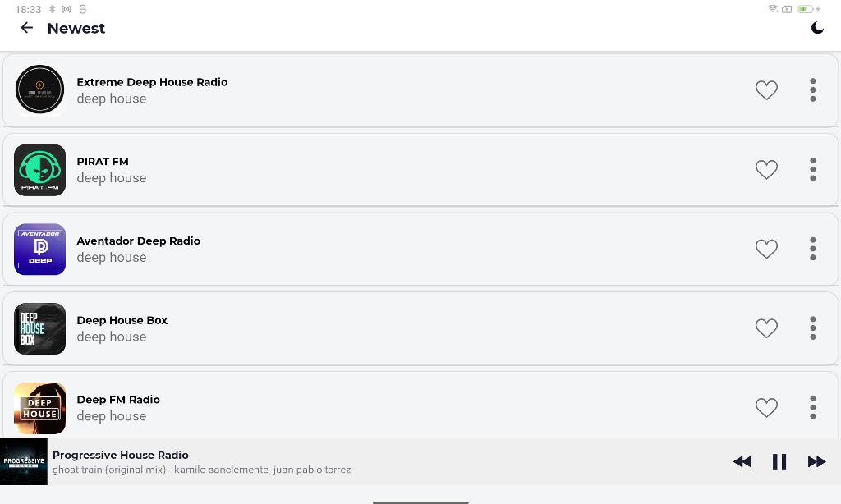Favorite Extreme Deep House Radio
Screen dimensions: 841x504
766,90
